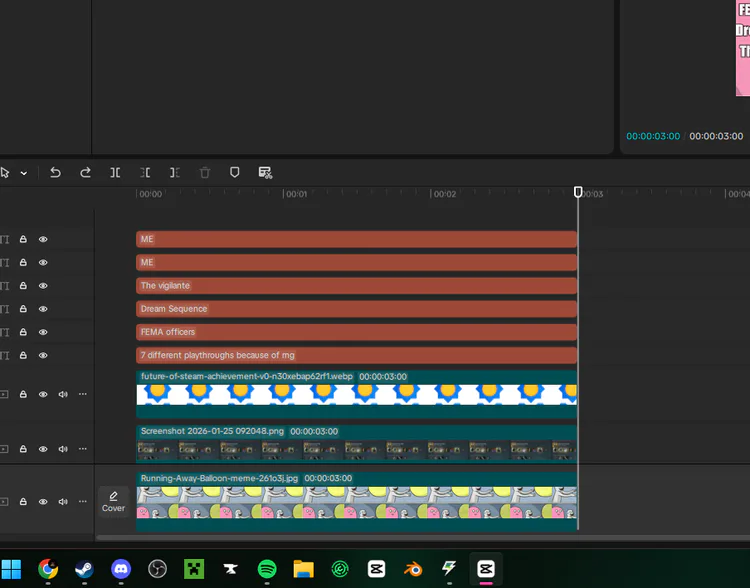Select the Dream Sequence text clip
The width and height of the screenshot is (750, 588).
click(x=356, y=309)
